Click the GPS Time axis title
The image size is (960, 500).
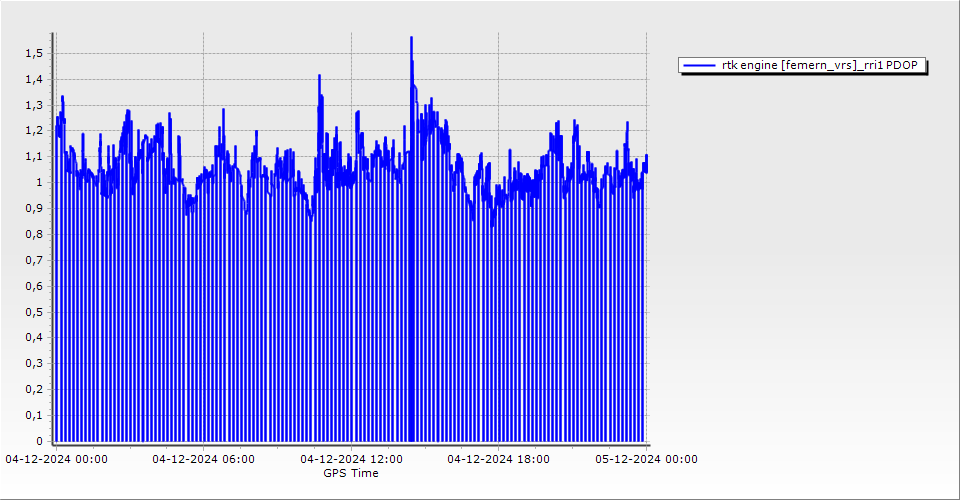click(x=350, y=473)
